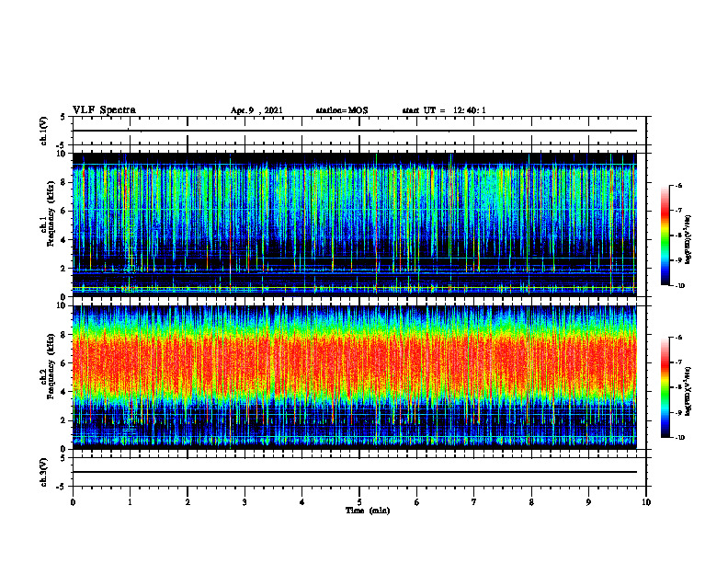Click the "station=MOS" header label
Screen dimensions: 728x563
(342, 110)
